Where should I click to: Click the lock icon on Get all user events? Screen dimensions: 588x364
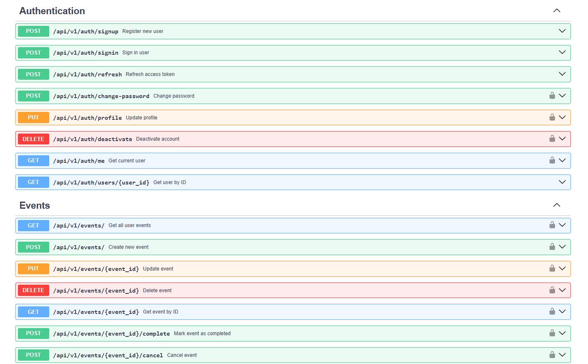(552, 225)
